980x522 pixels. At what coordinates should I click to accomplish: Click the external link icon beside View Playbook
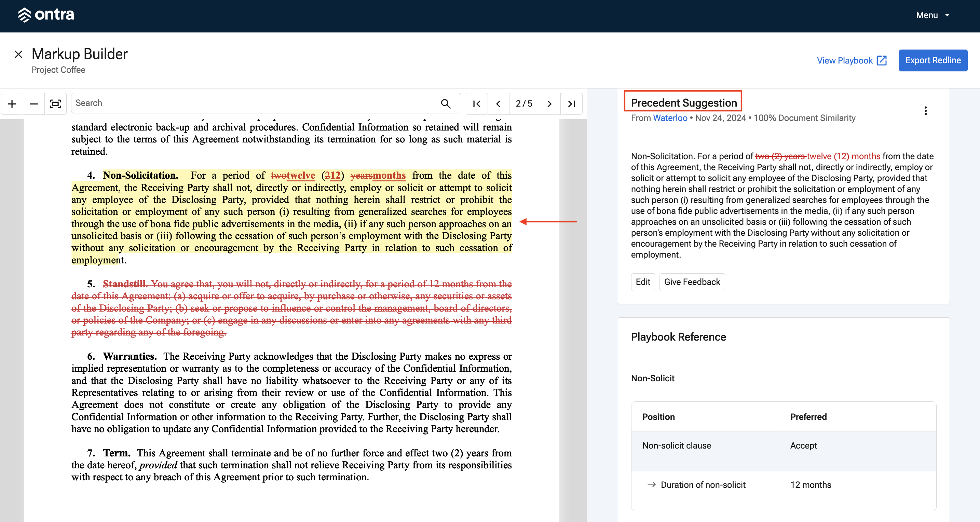[x=882, y=60]
